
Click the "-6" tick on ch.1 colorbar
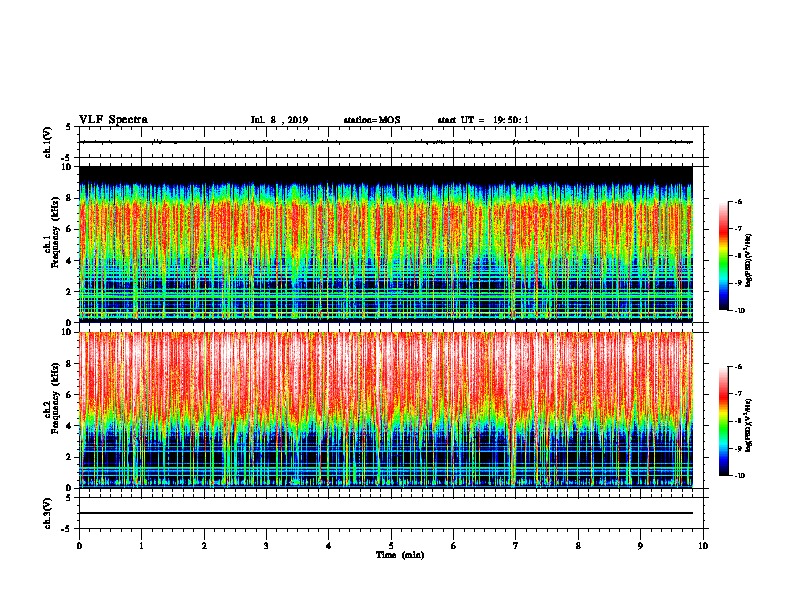pos(738,201)
